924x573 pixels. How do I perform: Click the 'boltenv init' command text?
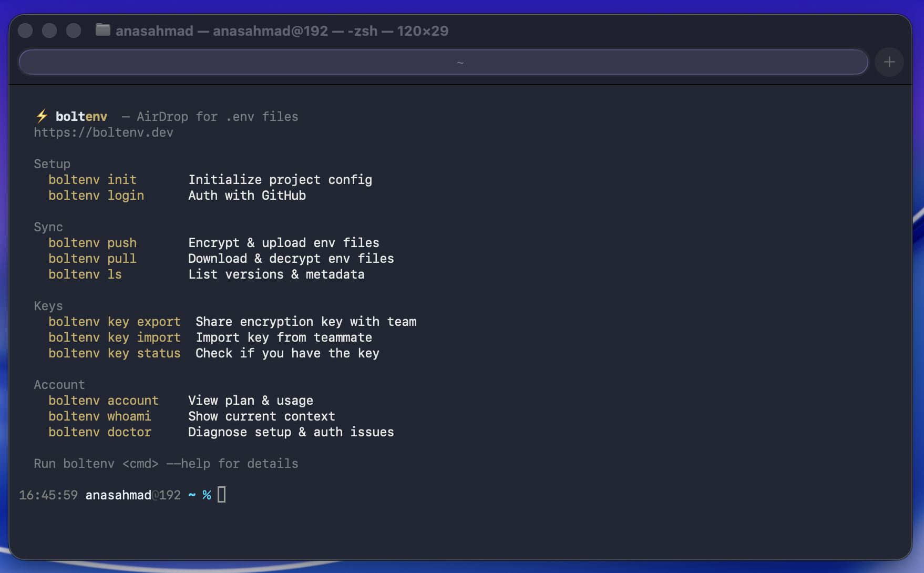tap(93, 180)
